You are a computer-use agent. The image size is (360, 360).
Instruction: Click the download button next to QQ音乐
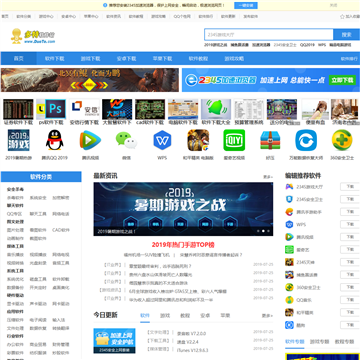coord(350,300)
